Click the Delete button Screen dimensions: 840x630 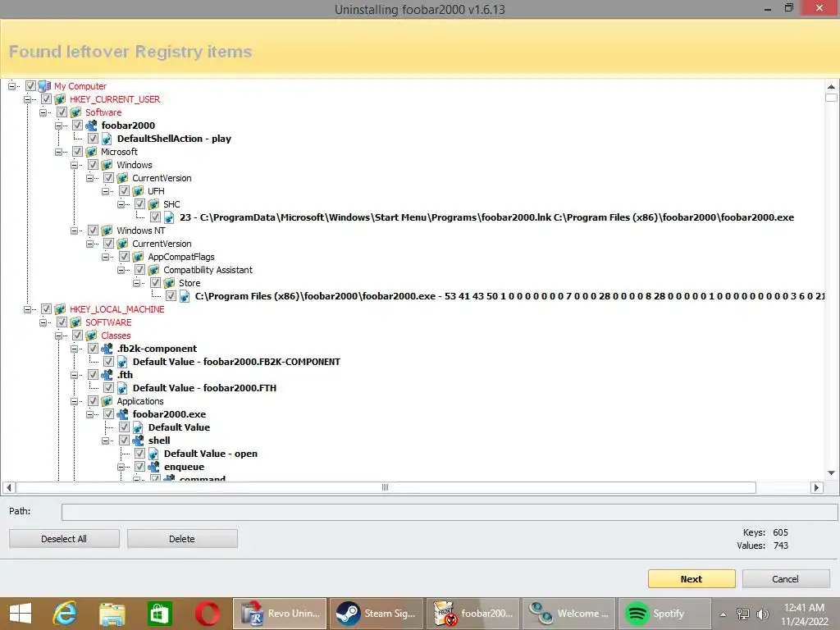[x=182, y=539]
